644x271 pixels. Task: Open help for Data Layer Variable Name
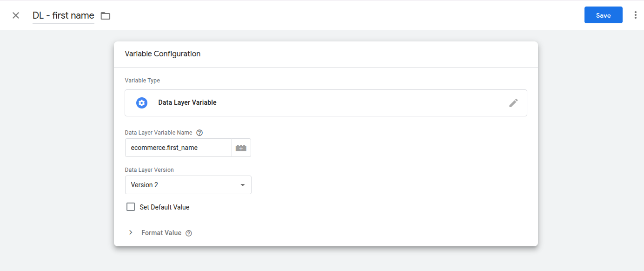coord(199,132)
